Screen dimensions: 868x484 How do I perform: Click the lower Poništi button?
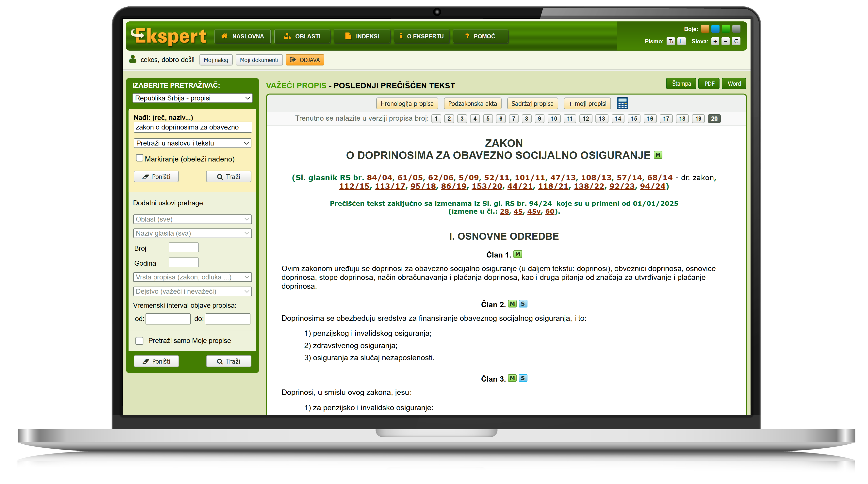coord(156,361)
